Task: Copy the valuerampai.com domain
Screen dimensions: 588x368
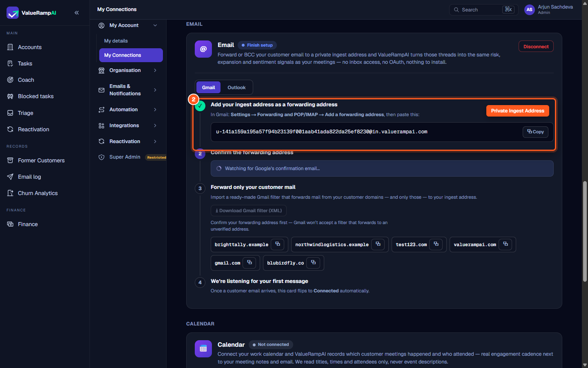Action: click(506, 245)
